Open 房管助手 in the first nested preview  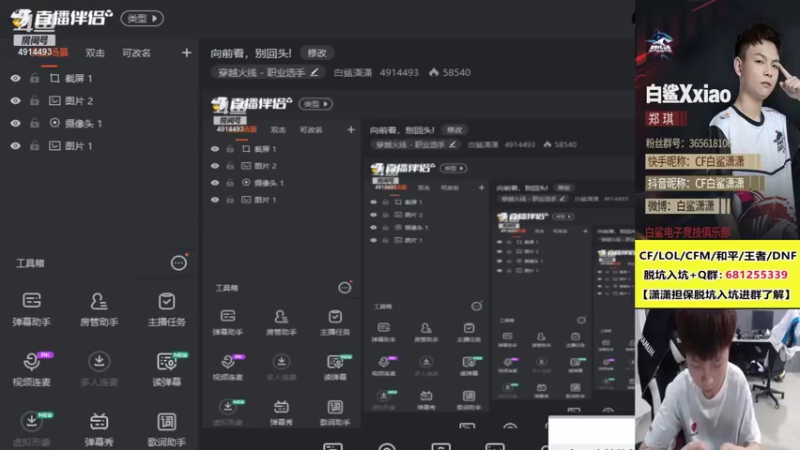click(x=281, y=322)
